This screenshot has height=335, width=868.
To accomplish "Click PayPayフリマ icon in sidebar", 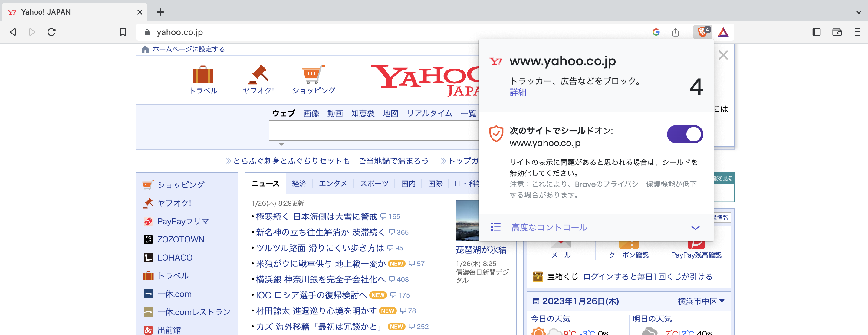I will tap(148, 221).
